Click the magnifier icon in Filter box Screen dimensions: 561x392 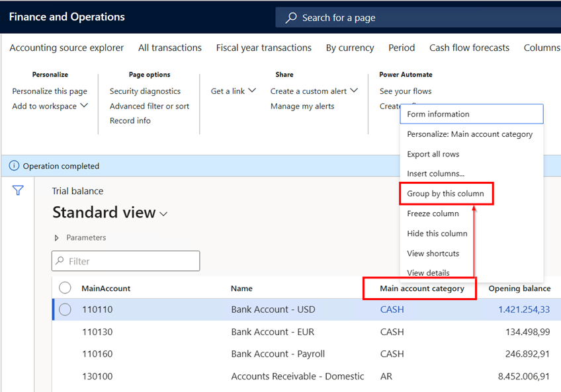tap(60, 260)
